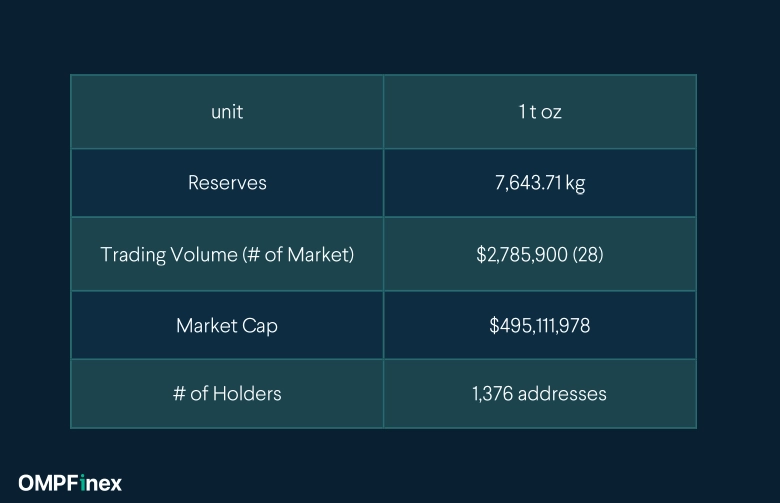The width and height of the screenshot is (780, 503).
Task: Click the $2,785,900 trading volume amount
Action: [521, 255]
